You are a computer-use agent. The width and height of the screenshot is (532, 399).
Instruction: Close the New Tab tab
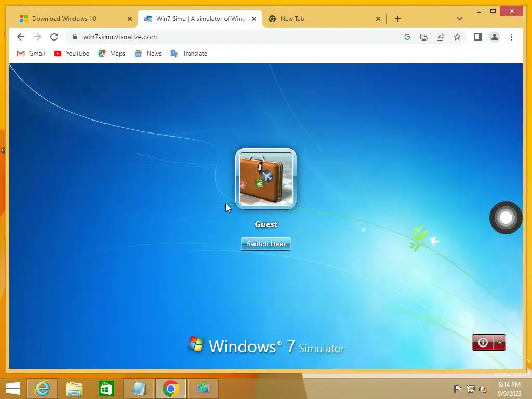378,19
